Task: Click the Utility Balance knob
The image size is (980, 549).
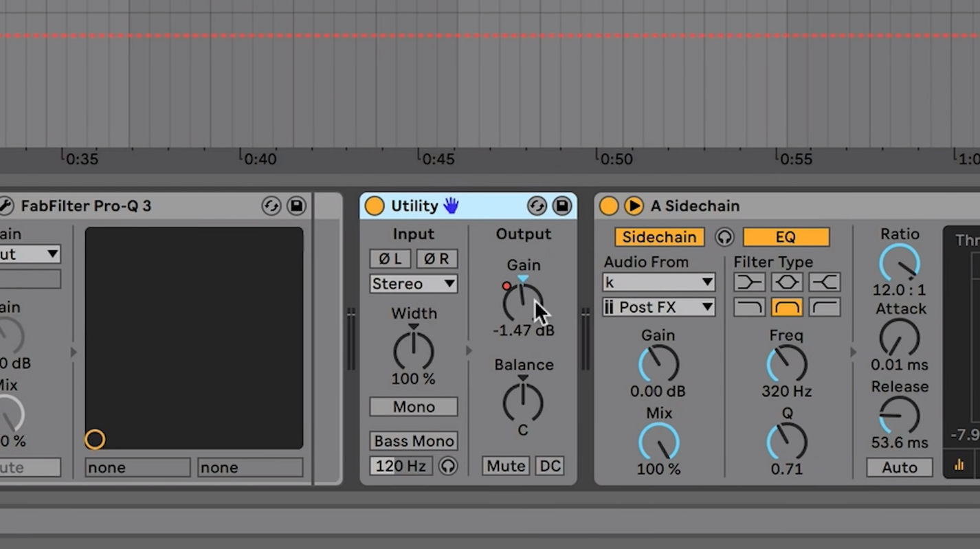Action: click(523, 403)
